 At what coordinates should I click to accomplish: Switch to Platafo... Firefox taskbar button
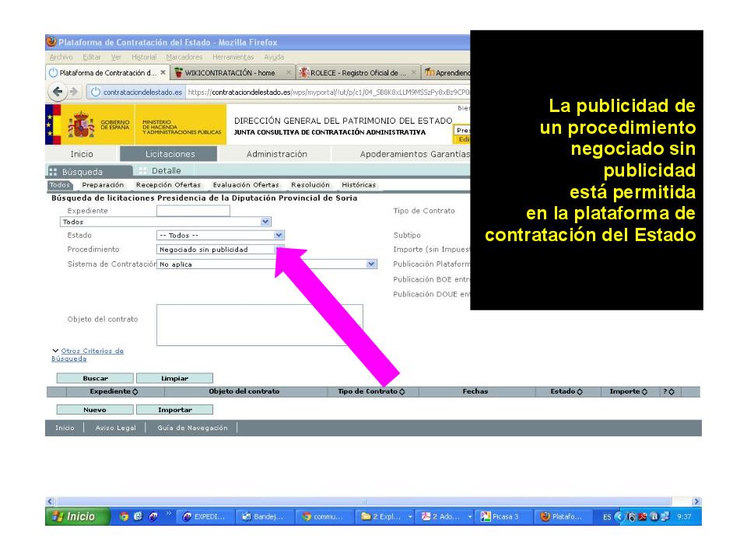coord(563,516)
